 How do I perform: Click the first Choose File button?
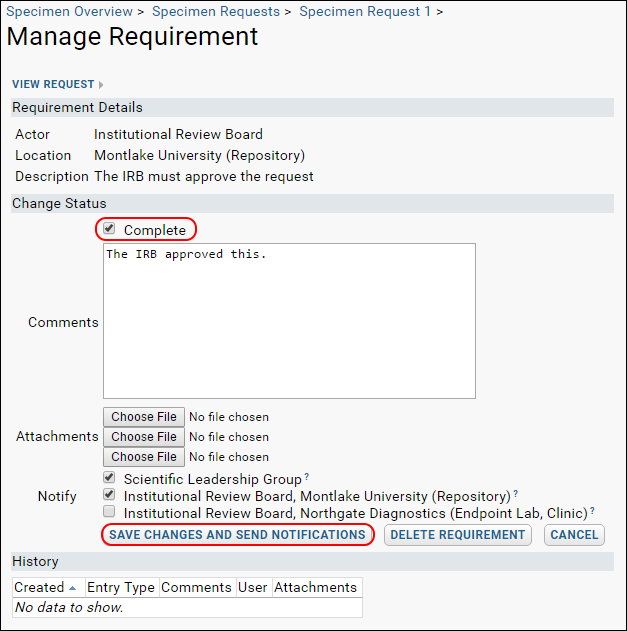(144, 417)
